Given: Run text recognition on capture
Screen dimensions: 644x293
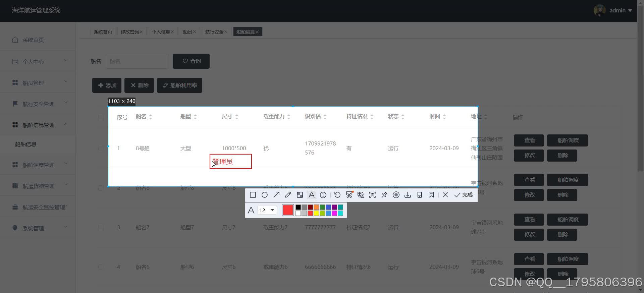Looking at the screenshot, I should (x=372, y=195).
